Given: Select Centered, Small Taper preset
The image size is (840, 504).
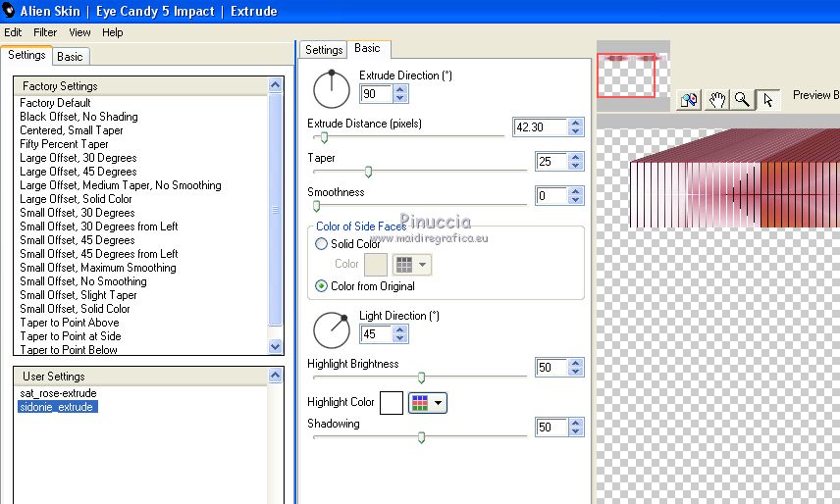Looking at the screenshot, I should point(72,130).
